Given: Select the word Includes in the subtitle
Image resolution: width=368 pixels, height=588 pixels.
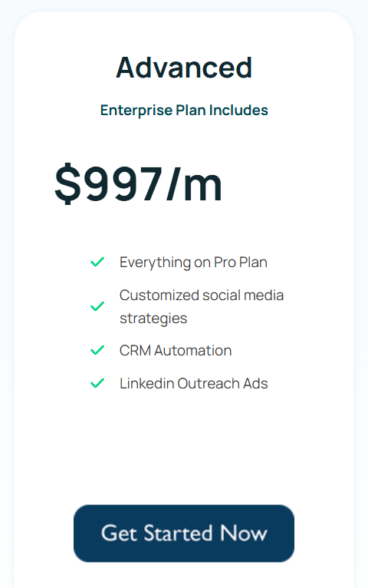Looking at the screenshot, I should coord(238,110).
